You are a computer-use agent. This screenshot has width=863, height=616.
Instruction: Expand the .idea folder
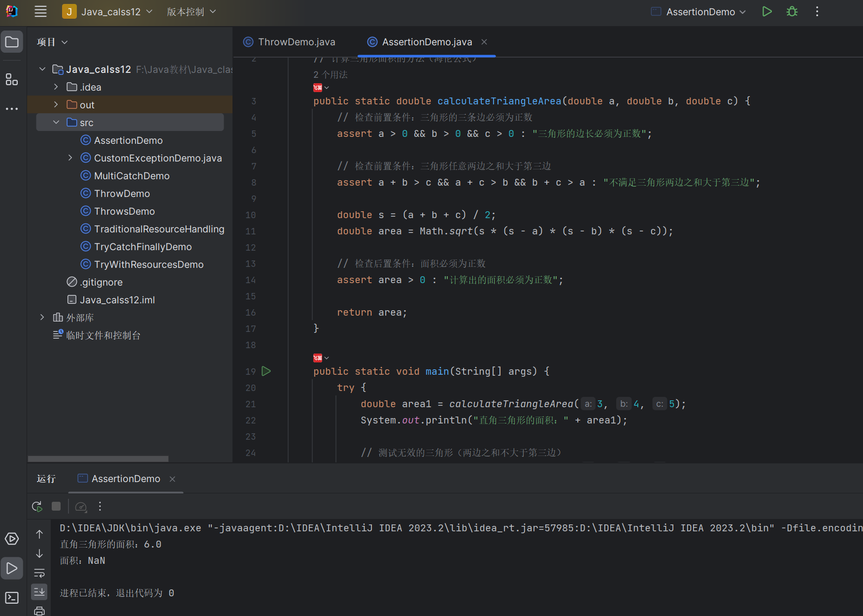(x=56, y=87)
